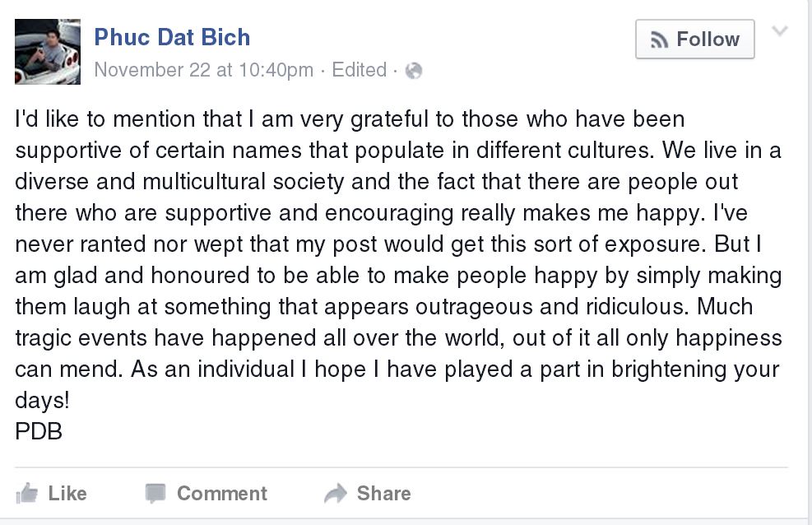Click the Like text label
This screenshot has height=525, width=812.
(67, 493)
